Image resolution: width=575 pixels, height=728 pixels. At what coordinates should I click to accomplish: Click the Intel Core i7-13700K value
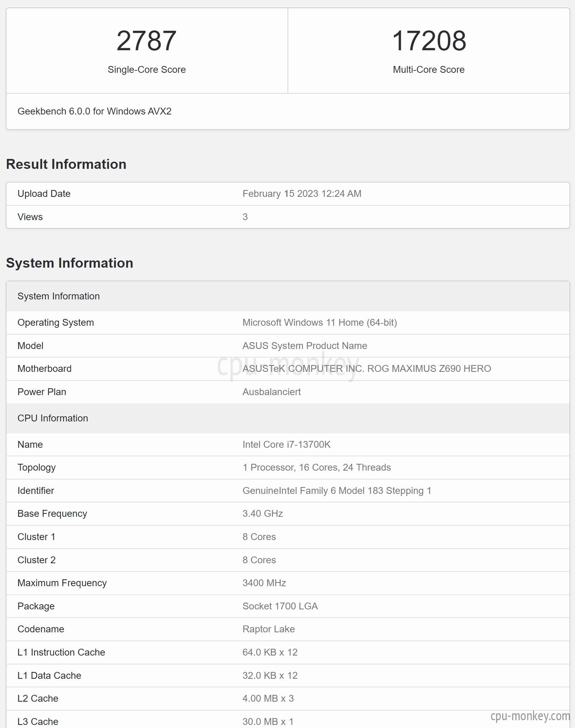point(286,444)
